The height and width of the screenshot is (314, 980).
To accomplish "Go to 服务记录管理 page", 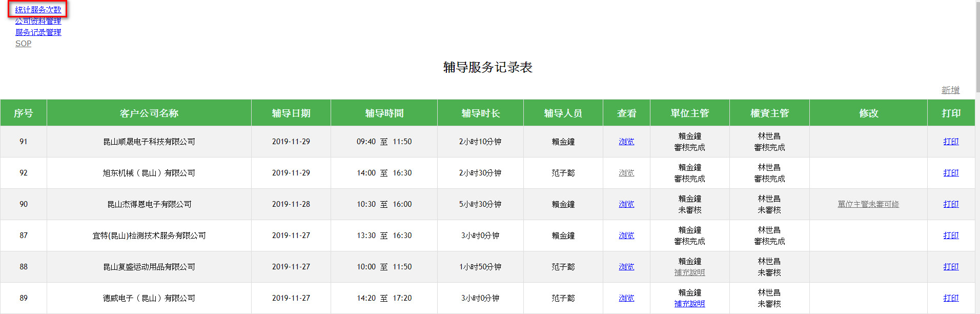I will pyautogui.click(x=38, y=32).
